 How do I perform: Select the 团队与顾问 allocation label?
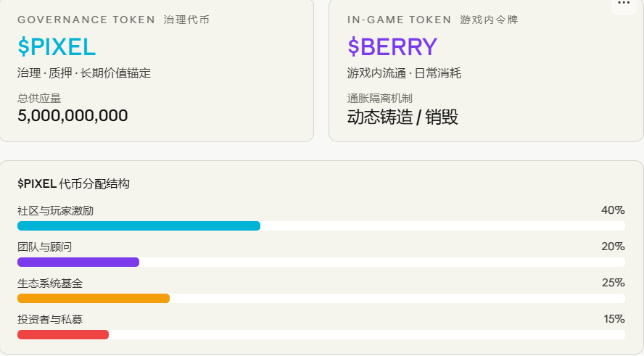point(44,247)
